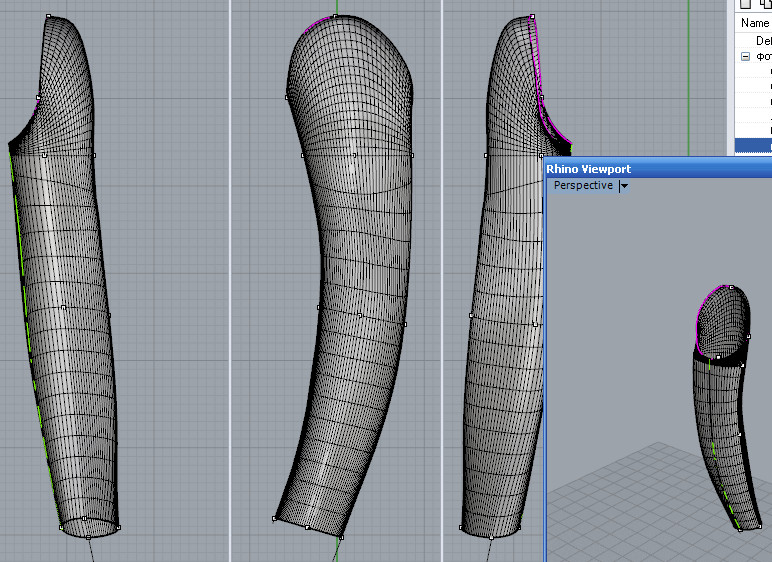Click the new layer icon in layers panel
The height and width of the screenshot is (562, 772).
(x=746, y=5)
